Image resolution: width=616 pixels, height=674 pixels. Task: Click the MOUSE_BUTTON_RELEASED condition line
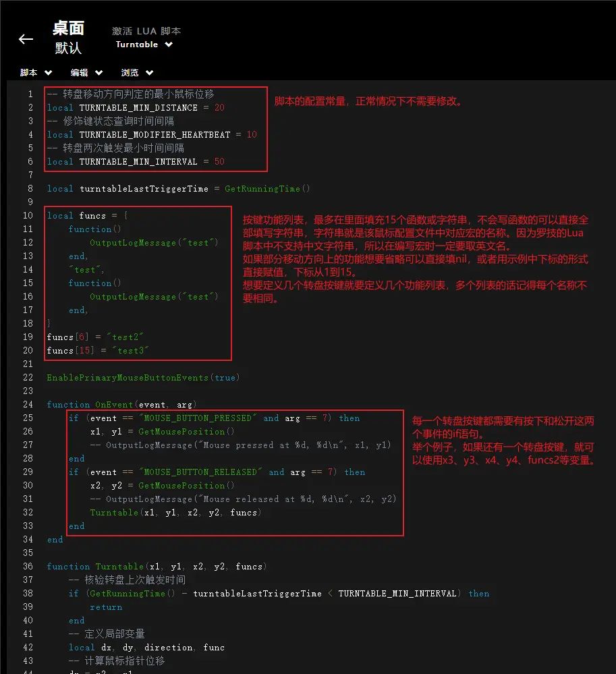[217, 472]
